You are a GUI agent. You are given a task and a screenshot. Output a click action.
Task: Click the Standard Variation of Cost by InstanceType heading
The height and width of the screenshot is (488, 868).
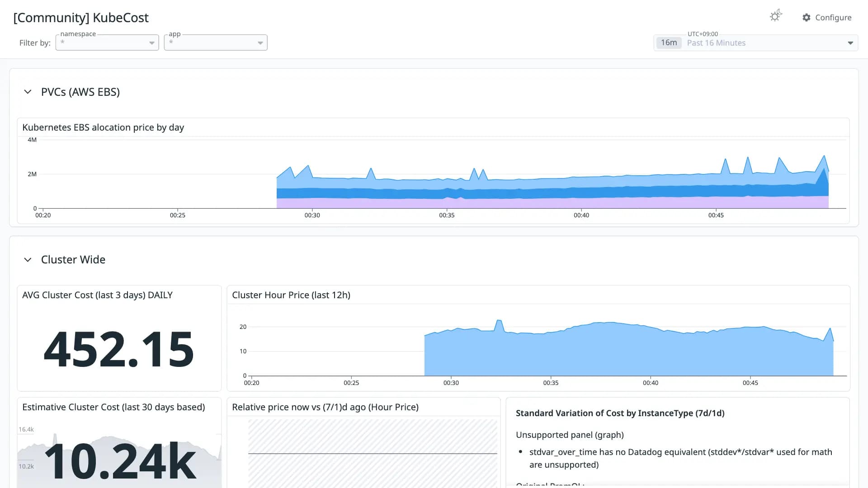tap(620, 413)
